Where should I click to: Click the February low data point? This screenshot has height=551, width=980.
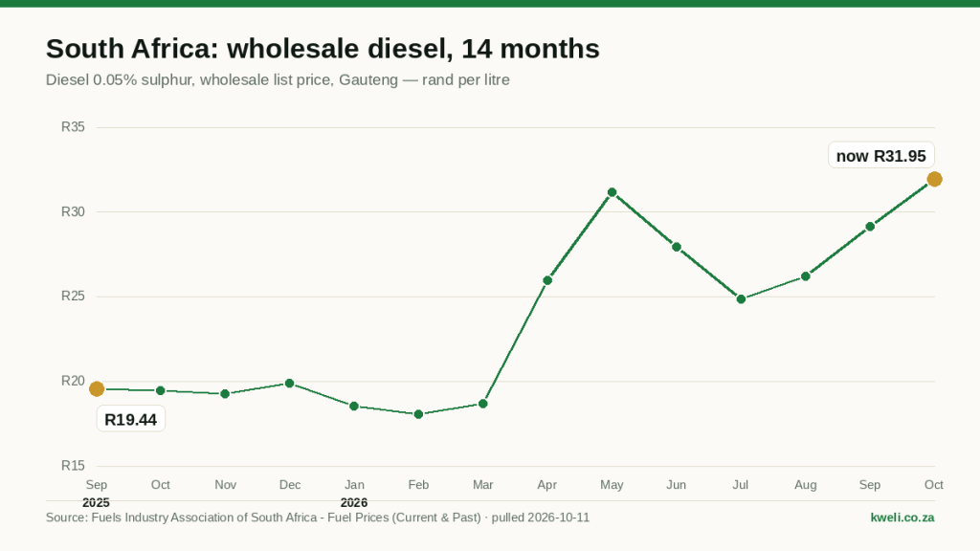tap(419, 414)
